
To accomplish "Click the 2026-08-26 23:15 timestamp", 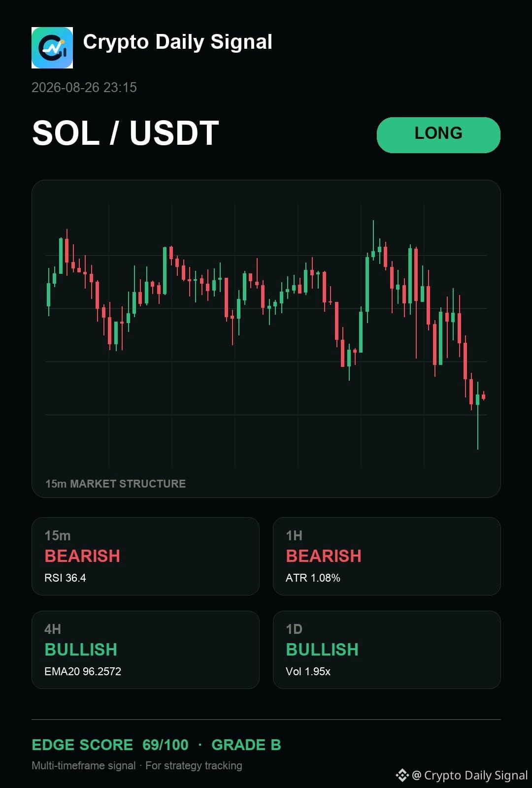I will pyautogui.click(x=84, y=88).
